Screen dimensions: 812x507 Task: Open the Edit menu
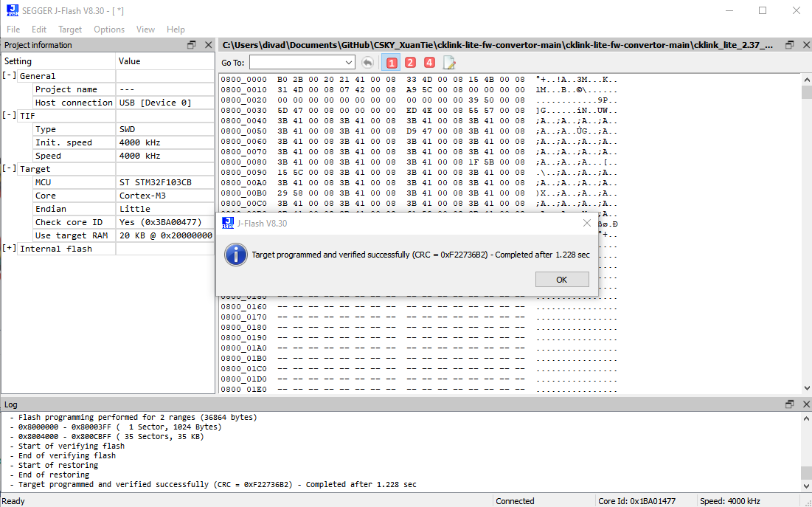pyautogui.click(x=39, y=30)
